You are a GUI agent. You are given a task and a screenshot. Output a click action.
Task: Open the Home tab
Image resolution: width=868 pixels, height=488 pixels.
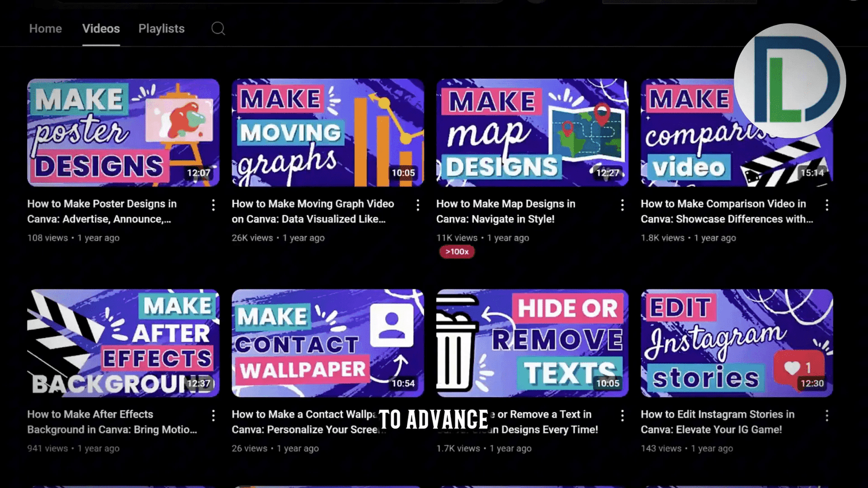pos(46,29)
